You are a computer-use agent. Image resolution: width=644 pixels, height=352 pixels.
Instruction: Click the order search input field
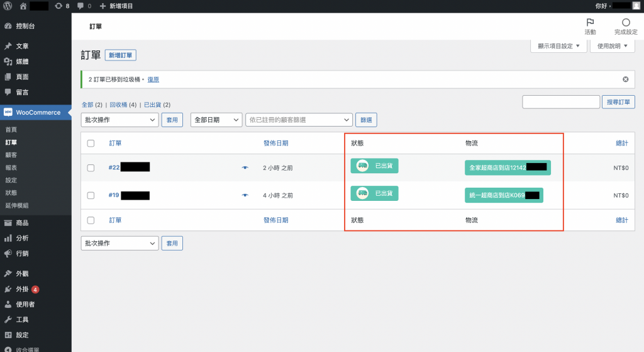(x=561, y=102)
